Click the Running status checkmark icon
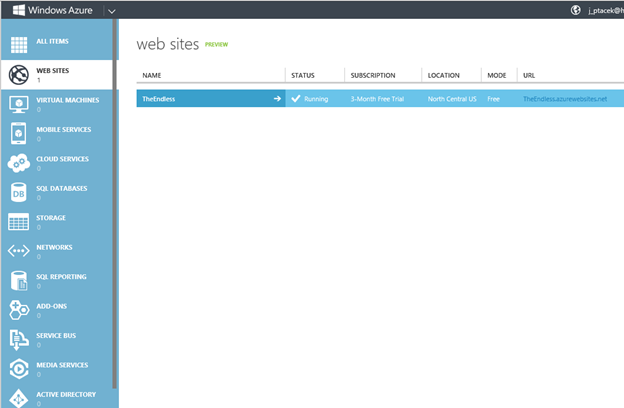 pyautogui.click(x=296, y=98)
